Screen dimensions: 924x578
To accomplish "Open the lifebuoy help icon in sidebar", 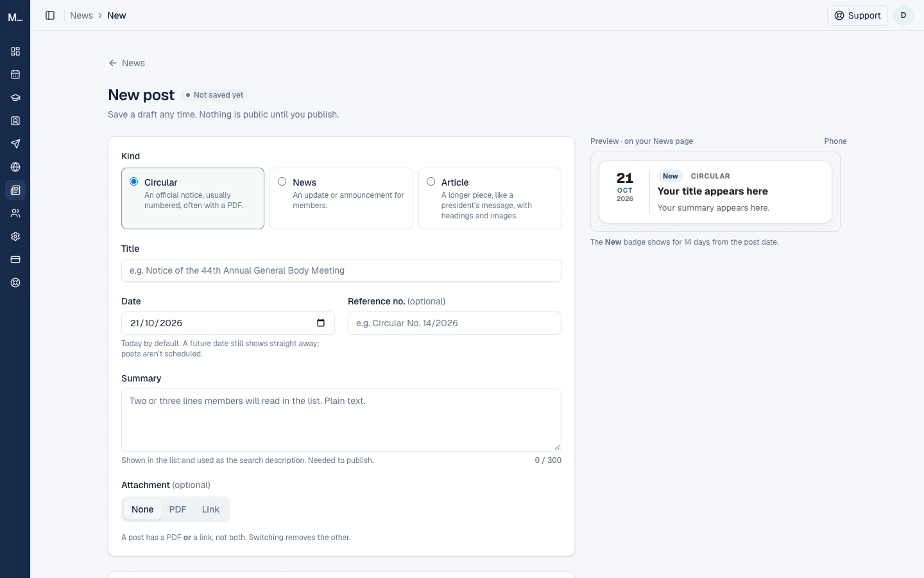I will click(15, 283).
